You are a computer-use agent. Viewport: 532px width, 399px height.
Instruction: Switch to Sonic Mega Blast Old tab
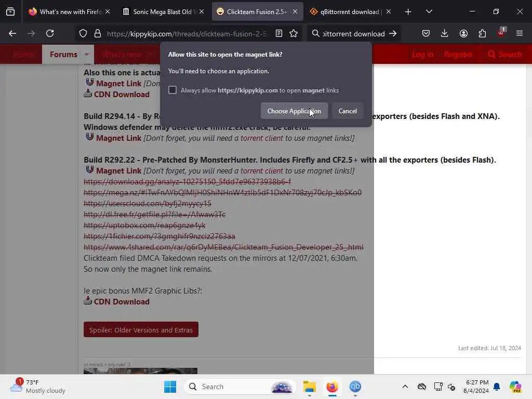[163, 12]
